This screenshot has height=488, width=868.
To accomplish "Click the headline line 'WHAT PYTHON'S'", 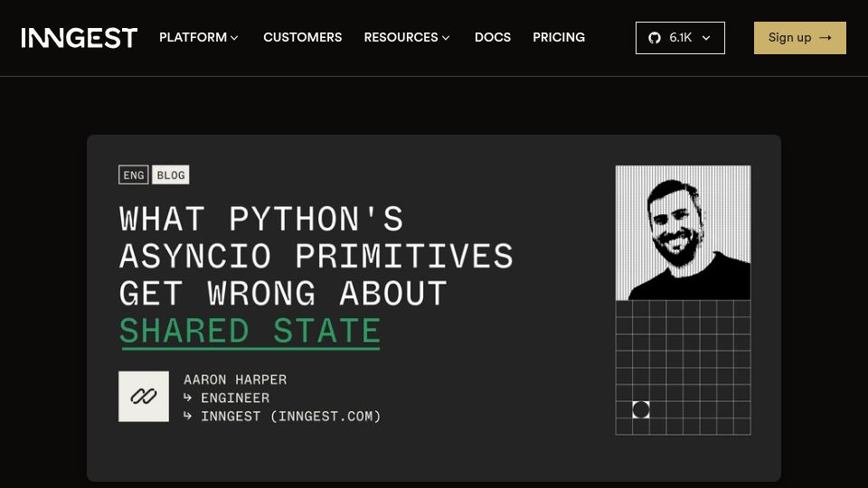I will coord(261,219).
